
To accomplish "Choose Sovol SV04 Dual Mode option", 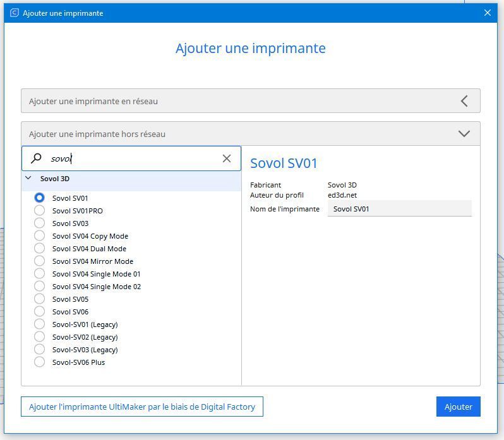I will click(x=40, y=248).
